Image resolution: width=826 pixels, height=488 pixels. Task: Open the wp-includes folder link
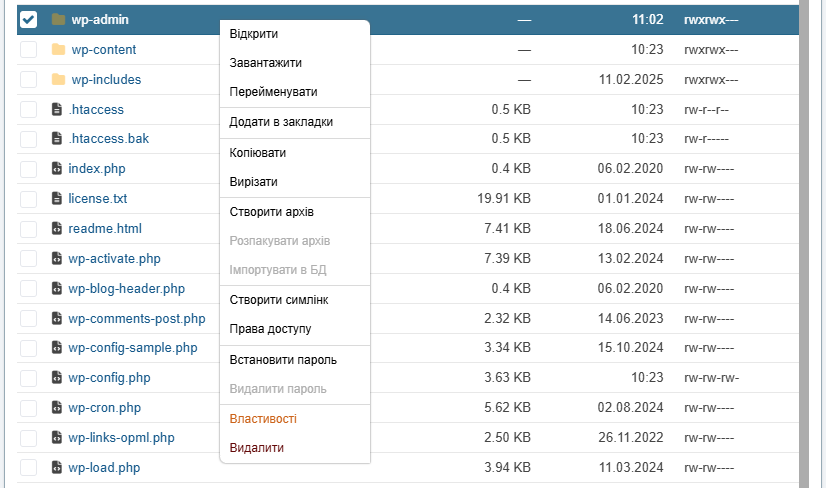(106, 79)
